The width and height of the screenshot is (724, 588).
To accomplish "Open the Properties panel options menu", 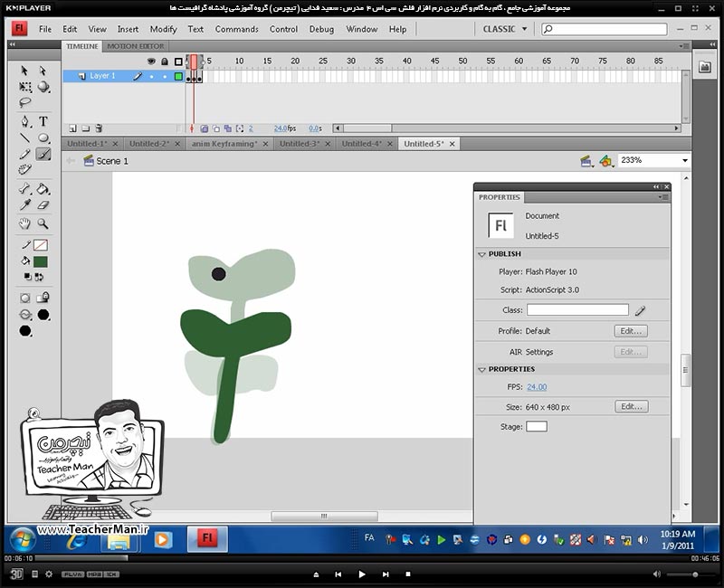I will click(x=663, y=197).
